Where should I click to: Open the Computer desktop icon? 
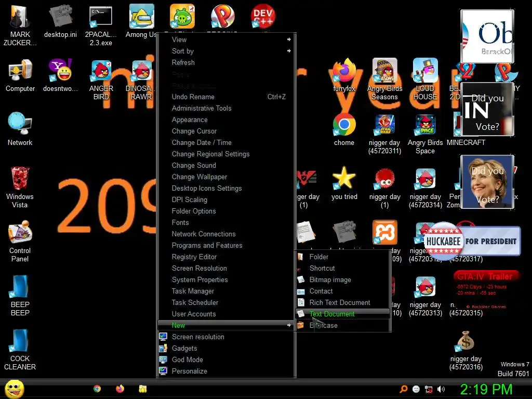click(x=20, y=76)
